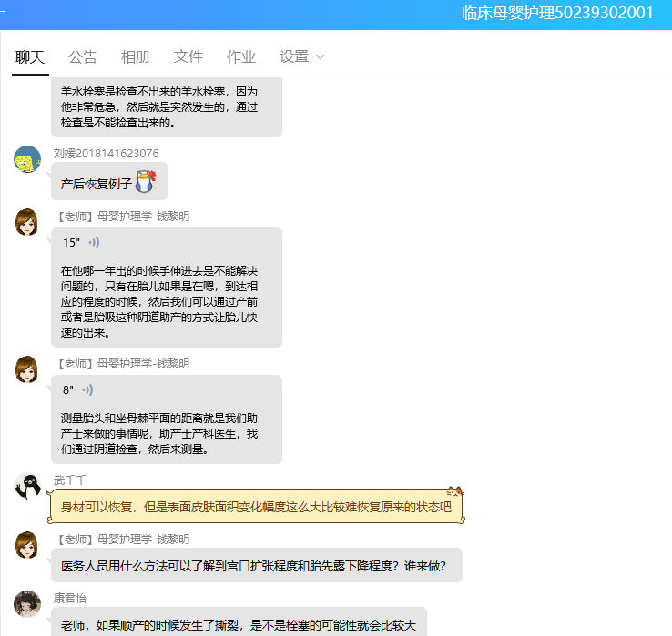Click 武千千's penguin avatar

click(x=27, y=487)
